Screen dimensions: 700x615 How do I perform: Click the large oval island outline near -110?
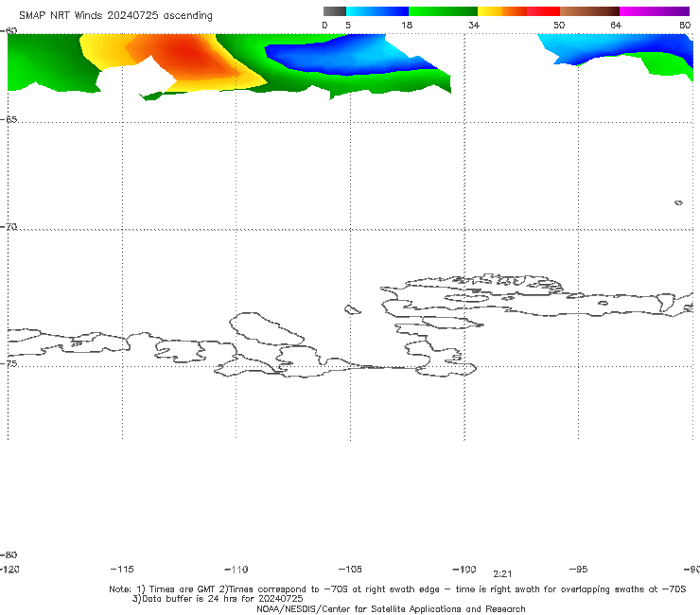[267, 329]
